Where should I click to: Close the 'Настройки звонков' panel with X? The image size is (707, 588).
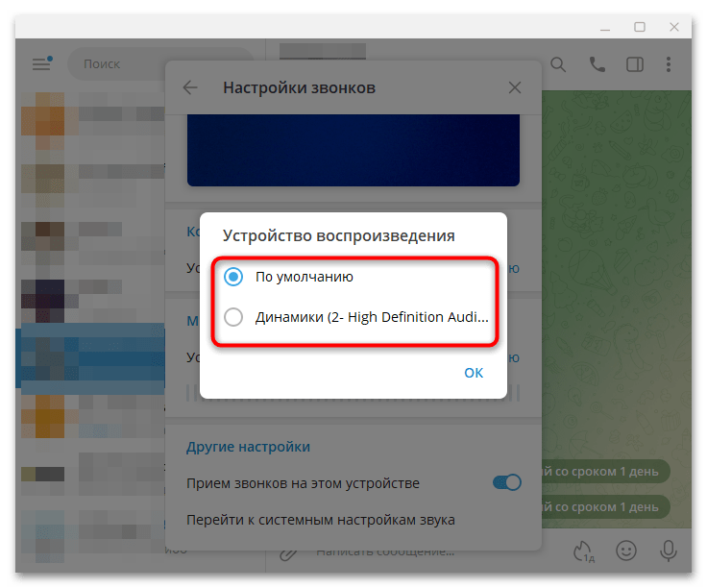point(515,87)
